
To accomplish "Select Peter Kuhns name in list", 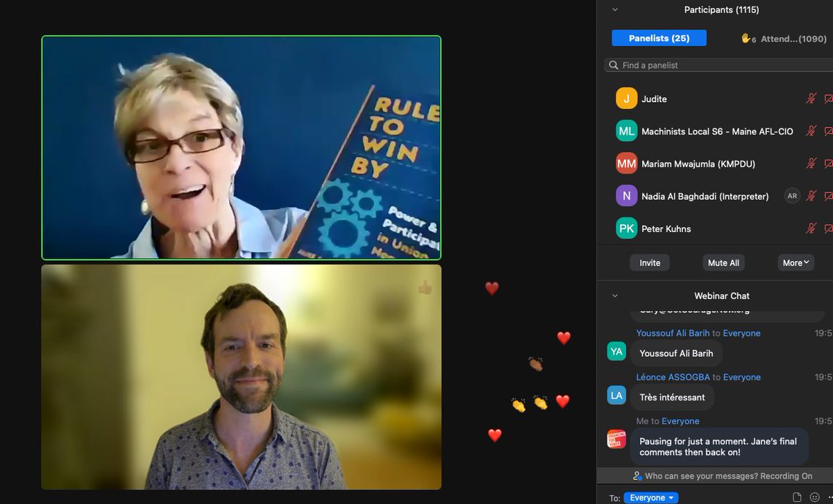I will 666,229.
